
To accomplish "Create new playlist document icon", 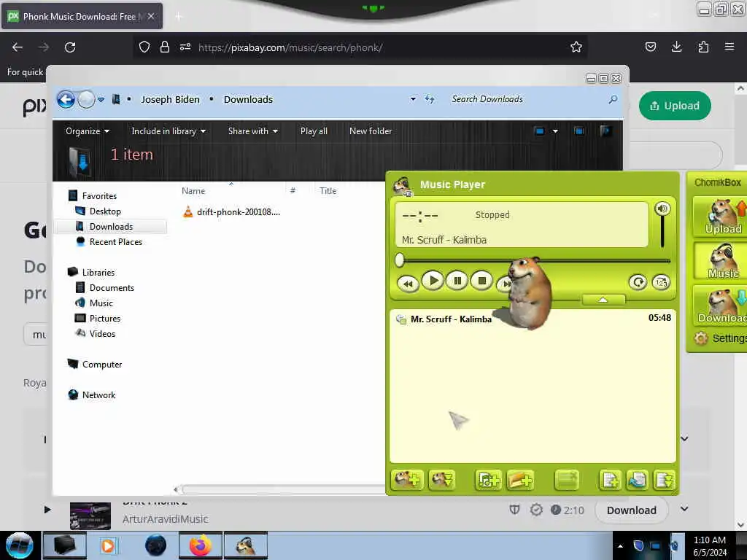I will pyautogui.click(x=611, y=480).
